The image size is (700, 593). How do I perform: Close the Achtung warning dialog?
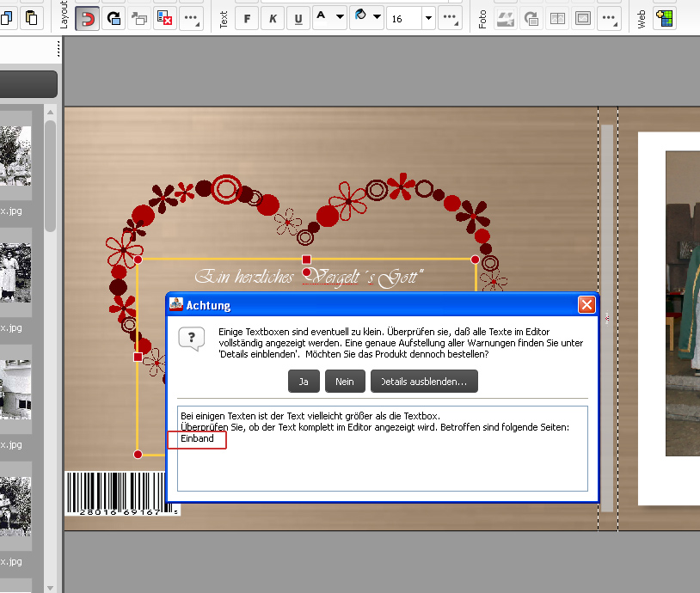(x=586, y=304)
